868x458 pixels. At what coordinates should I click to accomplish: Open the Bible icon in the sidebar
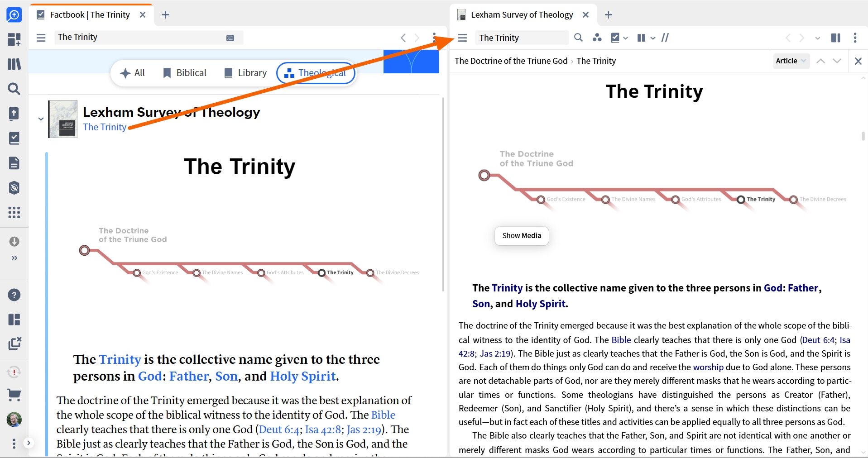pyautogui.click(x=14, y=114)
